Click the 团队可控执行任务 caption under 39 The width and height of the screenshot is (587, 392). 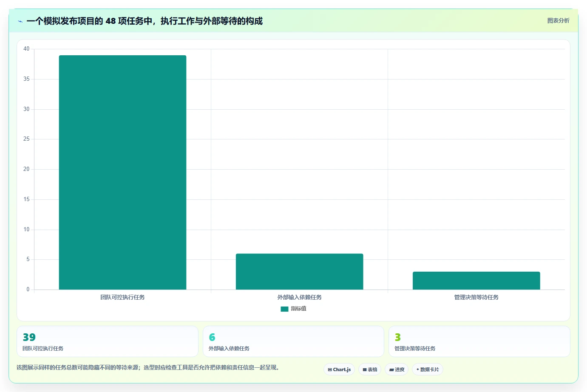point(43,348)
